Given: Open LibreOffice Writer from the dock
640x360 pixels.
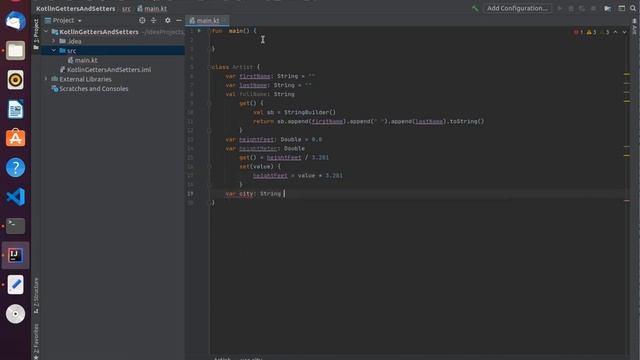Looking at the screenshot, I should point(16,109).
